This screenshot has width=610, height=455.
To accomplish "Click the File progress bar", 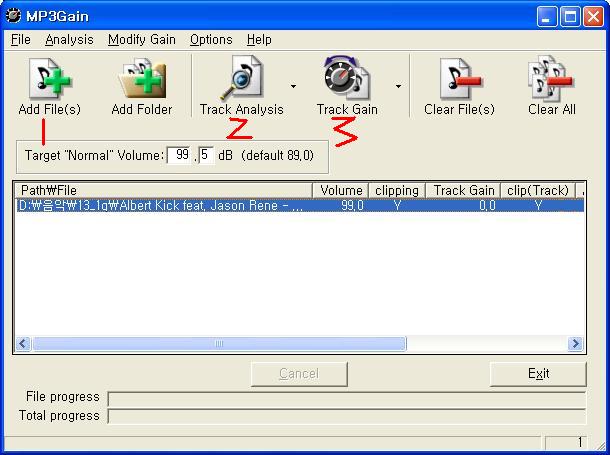I will pos(347,399).
